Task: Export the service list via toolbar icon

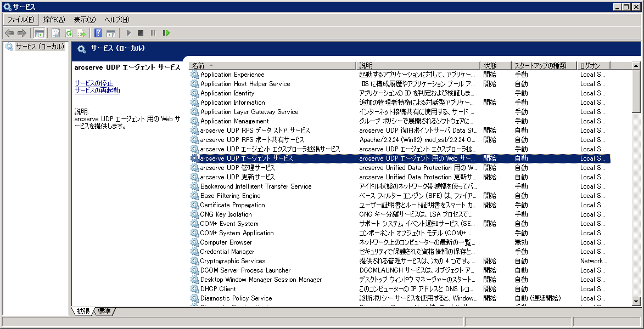Action: pos(82,33)
